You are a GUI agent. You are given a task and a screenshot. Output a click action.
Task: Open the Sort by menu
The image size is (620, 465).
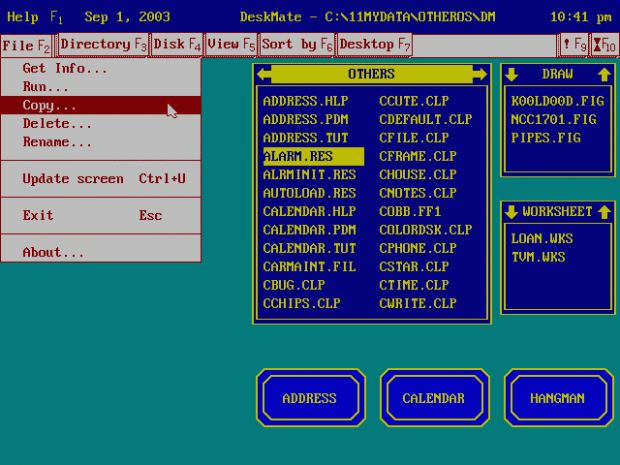click(x=297, y=45)
